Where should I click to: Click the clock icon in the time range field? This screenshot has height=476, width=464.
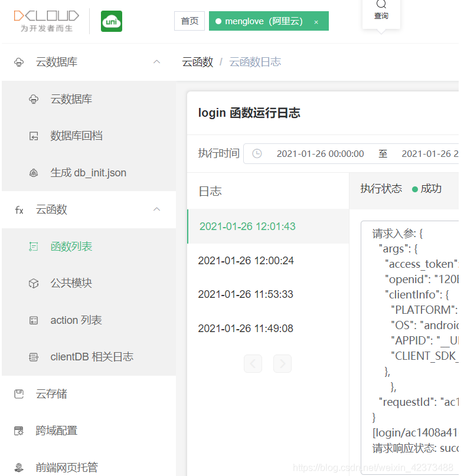click(257, 153)
